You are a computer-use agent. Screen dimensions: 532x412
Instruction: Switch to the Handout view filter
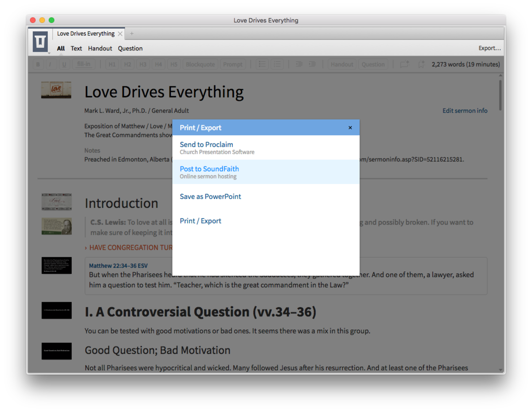coord(100,48)
